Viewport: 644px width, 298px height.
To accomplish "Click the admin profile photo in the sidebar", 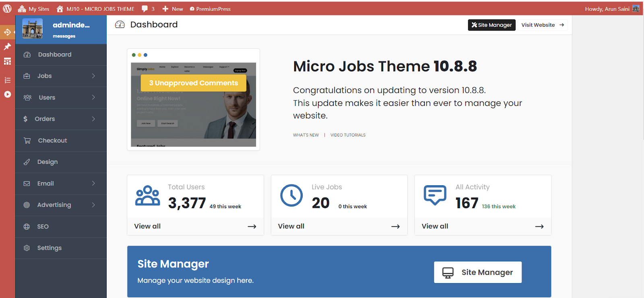I will pos(33,29).
